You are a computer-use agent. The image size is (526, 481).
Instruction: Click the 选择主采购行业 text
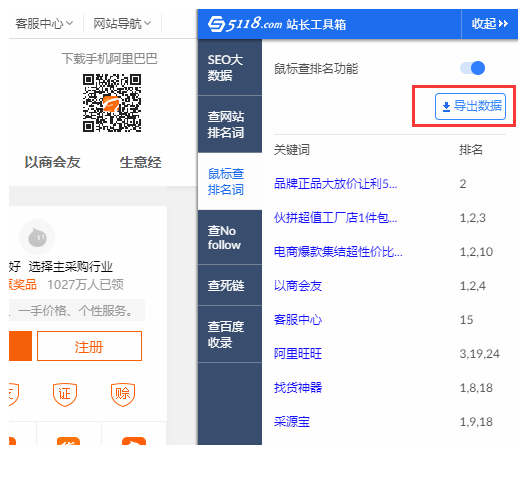click(70, 267)
